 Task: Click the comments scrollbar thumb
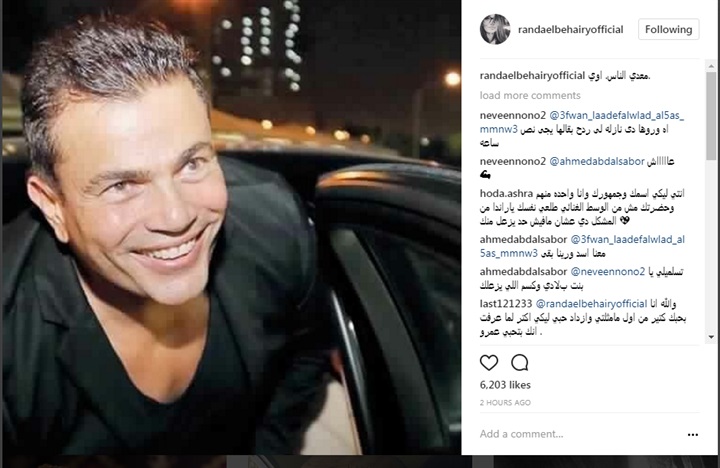(x=711, y=115)
